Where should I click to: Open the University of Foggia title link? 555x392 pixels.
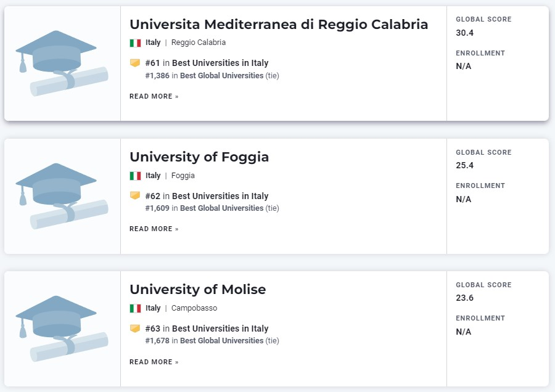pos(199,157)
